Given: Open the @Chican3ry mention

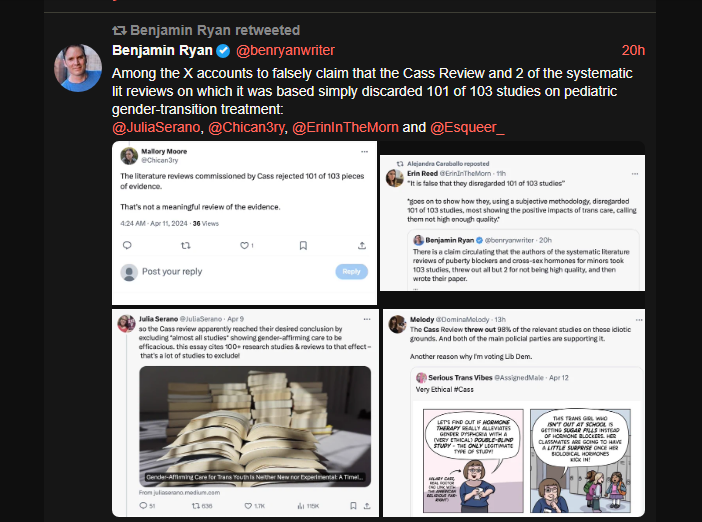Looking at the screenshot, I should point(246,127).
